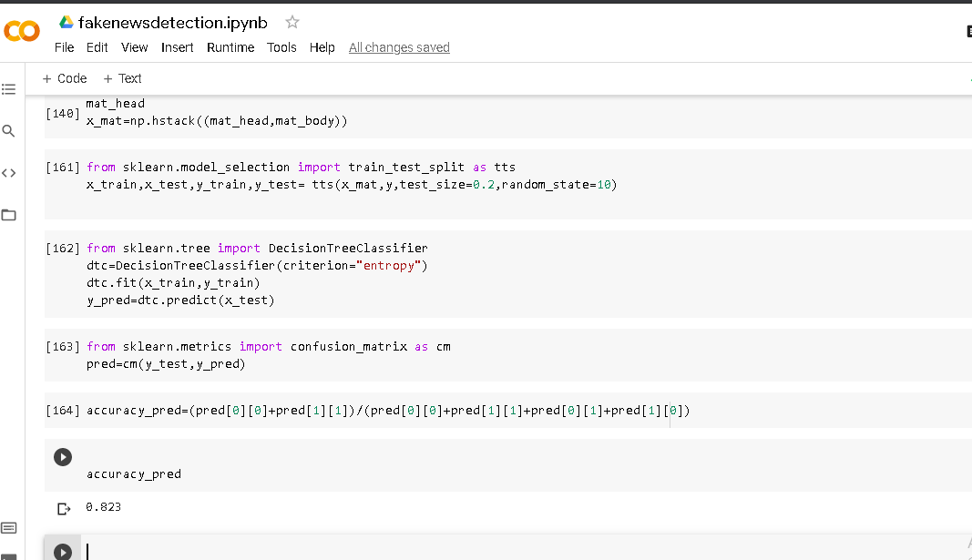Add a new text cell with + Text
972x560 pixels.
point(122,78)
